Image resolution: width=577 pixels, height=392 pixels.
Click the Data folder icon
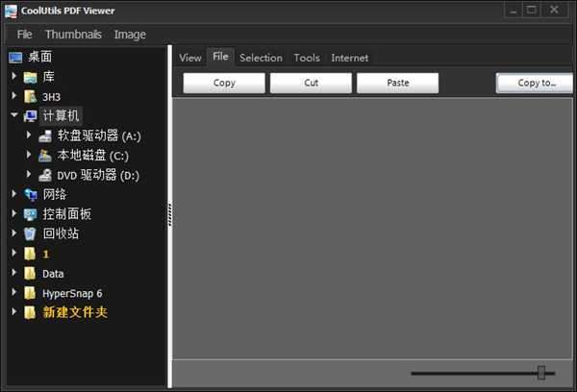tap(30, 274)
